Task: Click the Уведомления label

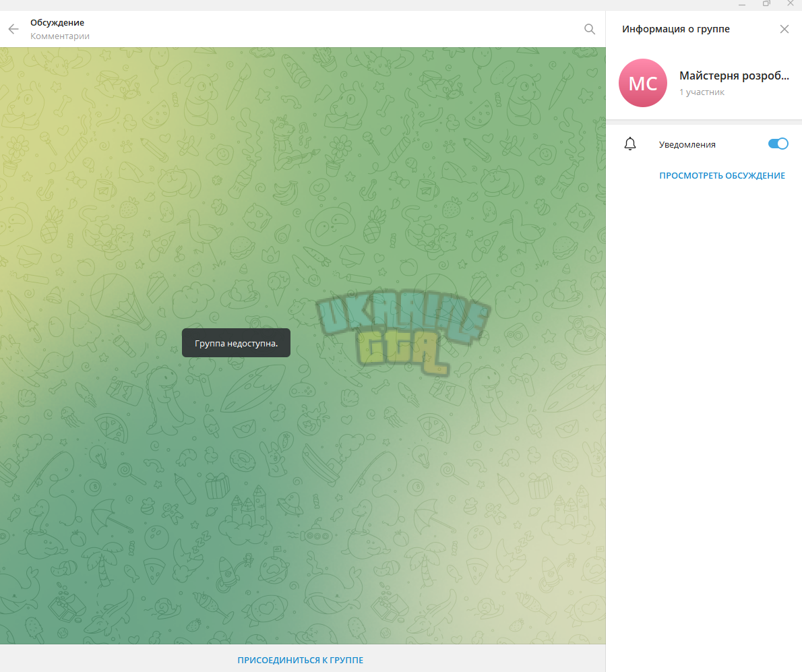Action: pyautogui.click(x=687, y=145)
